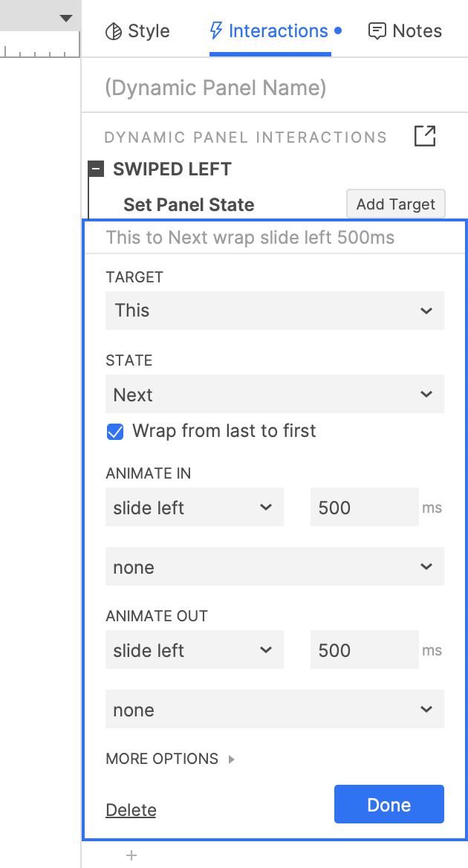Viewport: 468px width, 868px height.
Task: Change Animate Out slide left effect
Action: [195, 651]
